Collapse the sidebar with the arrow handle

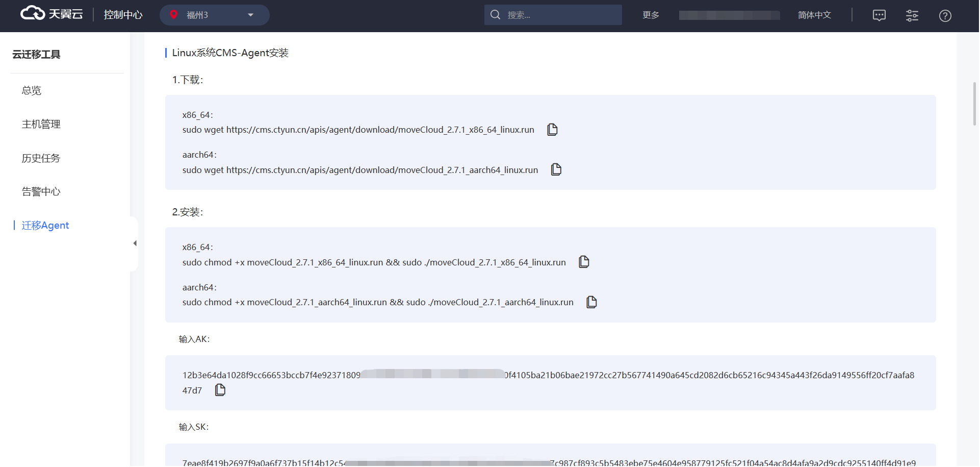[135, 243]
